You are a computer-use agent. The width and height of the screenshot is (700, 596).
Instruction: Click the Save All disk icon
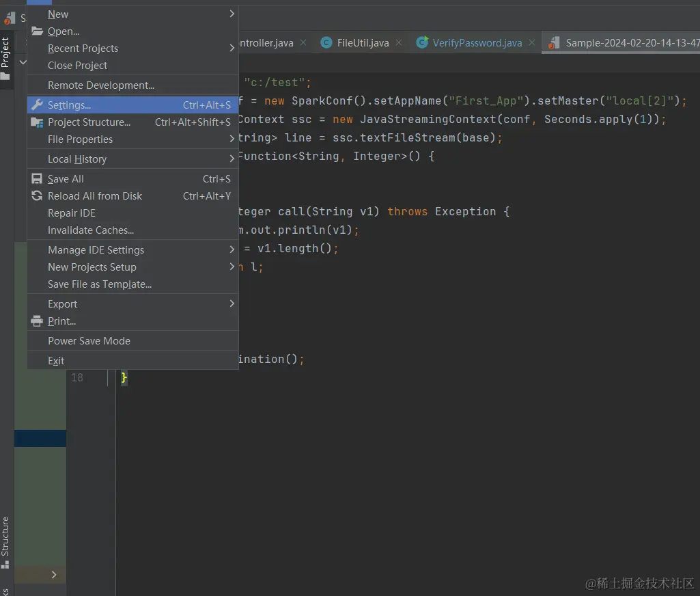[37, 178]
